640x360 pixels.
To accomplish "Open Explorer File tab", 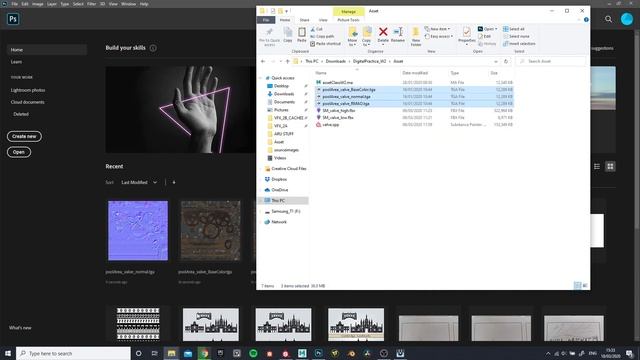I will (266, 20).
